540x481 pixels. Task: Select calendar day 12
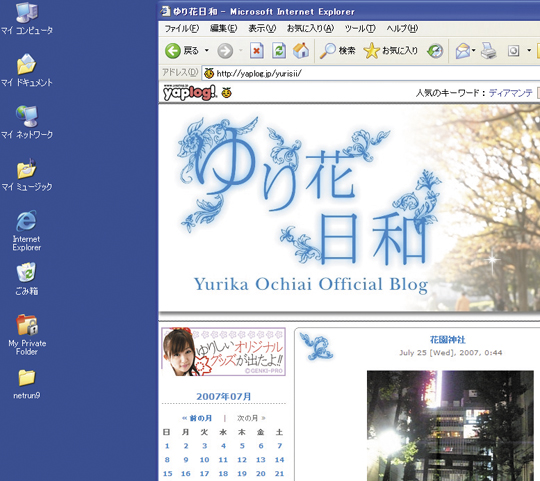click(x=242, y=460)
